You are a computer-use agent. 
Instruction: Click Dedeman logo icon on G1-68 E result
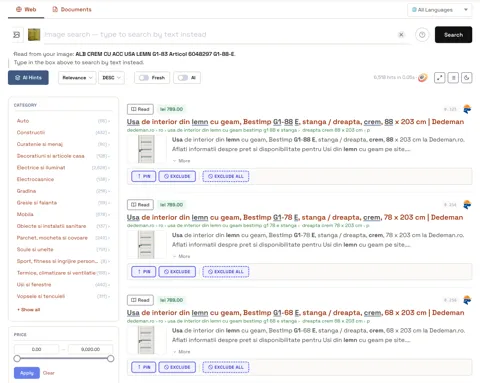pos(467,300)
